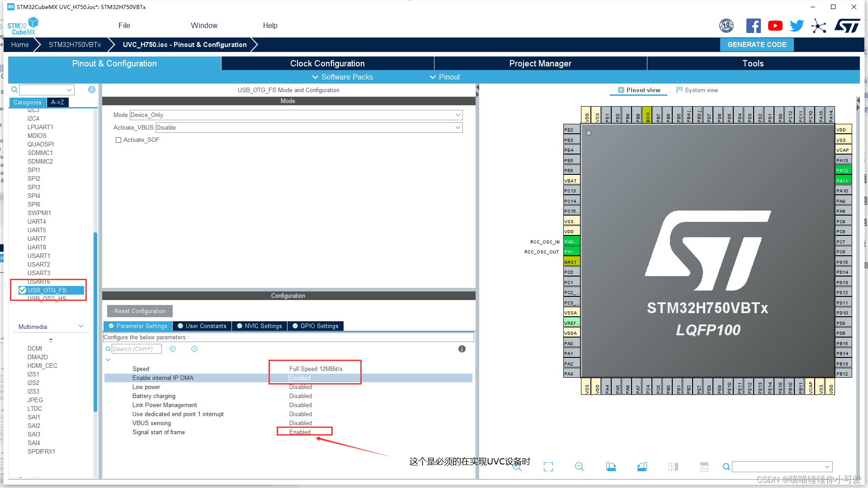The width and height of the screenshot is (868, 488).
Task: Enable the Activate_SOF checkbox
Action: [x=118, y=140]
